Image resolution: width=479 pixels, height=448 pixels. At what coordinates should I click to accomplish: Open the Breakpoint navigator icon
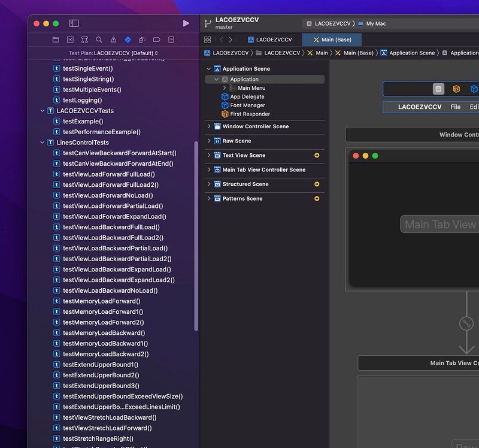[156, 40]
